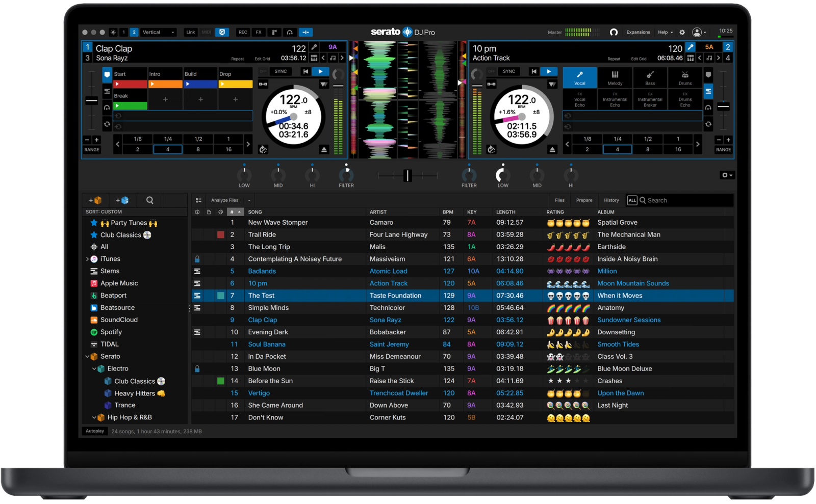The width and height of the screenshot is (816, 504).
Task: Jump to previous track start on deck 2
Action: pos(533,71)
